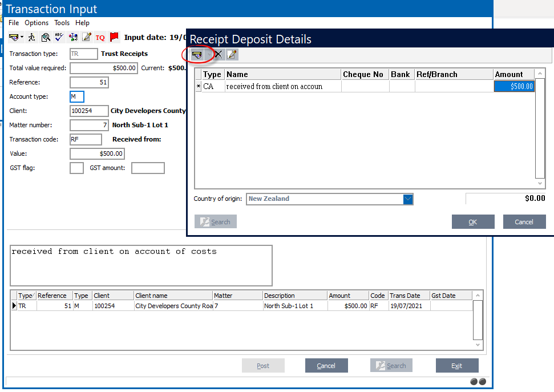Click the TQ toolbar icon

coord(100,38)
